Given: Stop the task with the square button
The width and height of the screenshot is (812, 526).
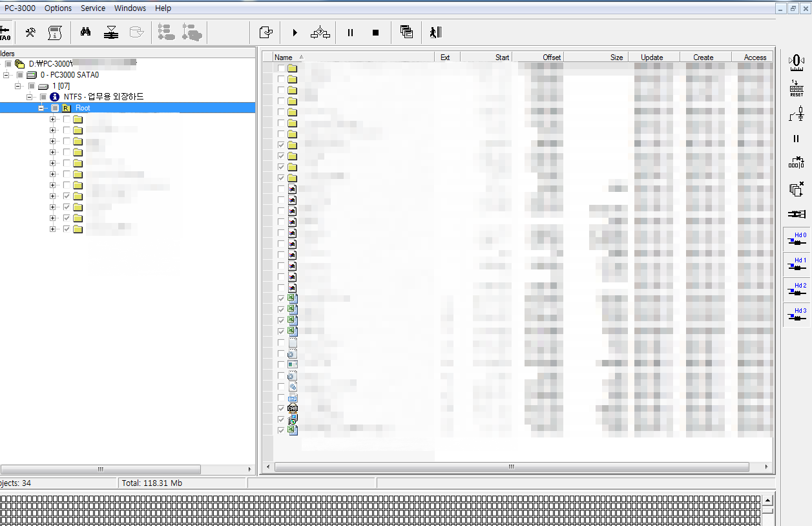Looking at the screenshot, I should tap(375, 32).
